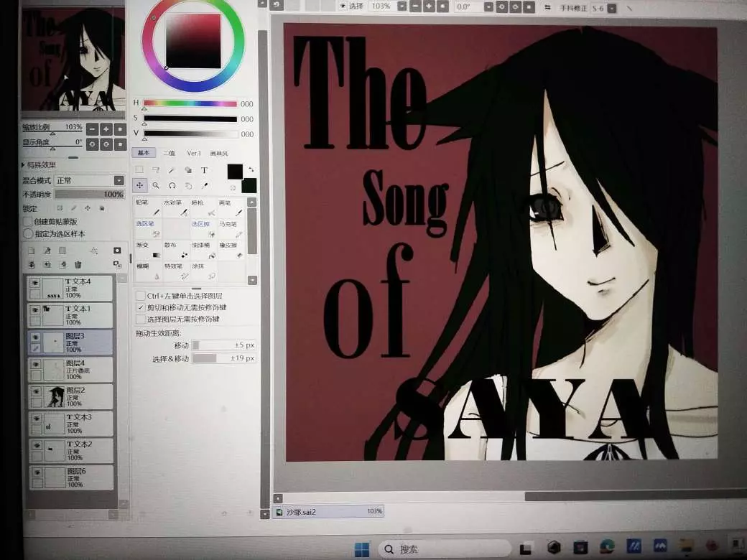Delete layer with the trash icon
This screenshot has height=560, width=747.
point(78,264)
